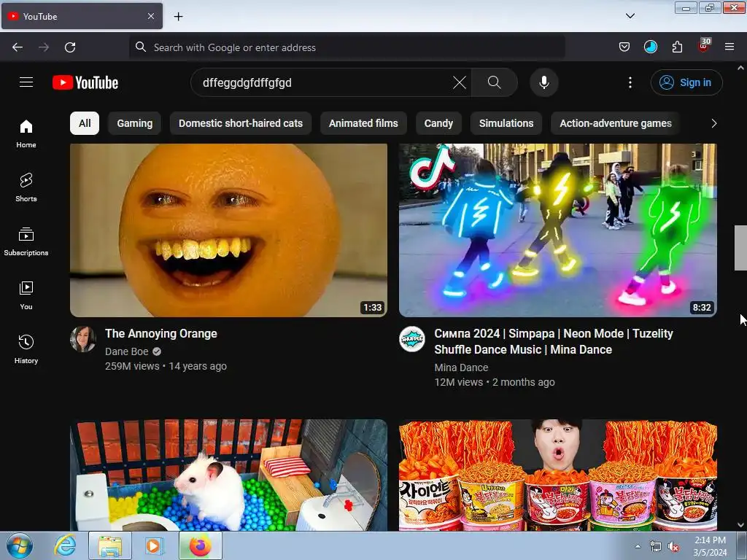Click the page vertical scrollbar thumb
The image size is (747, 560).
[740, 248]
